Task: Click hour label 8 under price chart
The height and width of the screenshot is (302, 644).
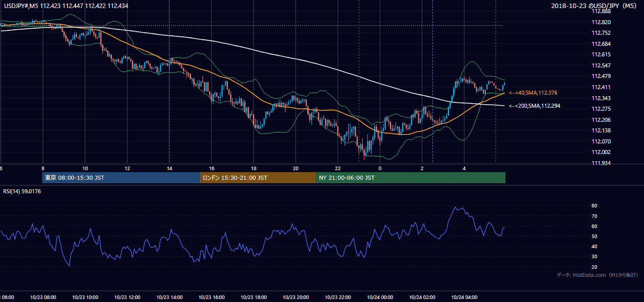Action: (x=43, y=168)
